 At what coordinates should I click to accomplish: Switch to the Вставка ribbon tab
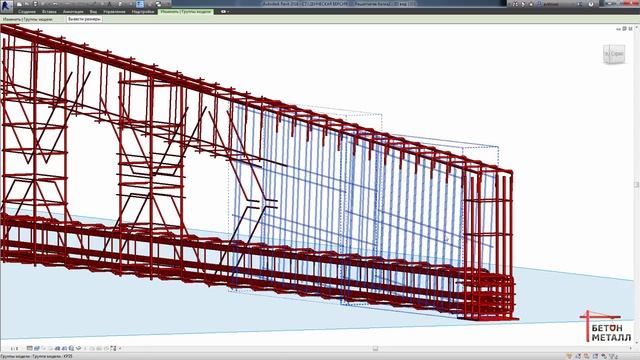(49, 12)
